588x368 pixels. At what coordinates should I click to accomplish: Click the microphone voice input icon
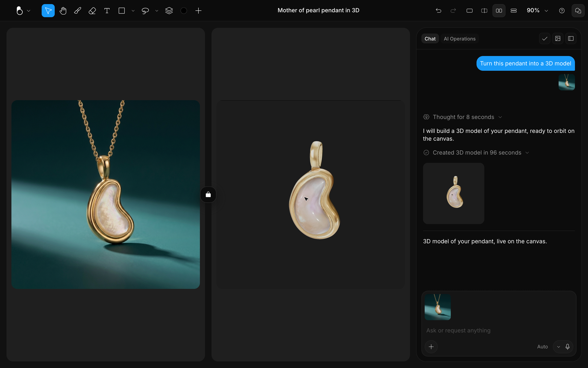tap(568, 347)
